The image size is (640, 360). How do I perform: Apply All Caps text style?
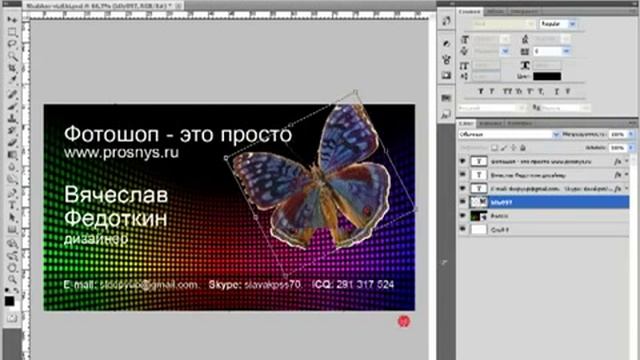click(508, 91)
